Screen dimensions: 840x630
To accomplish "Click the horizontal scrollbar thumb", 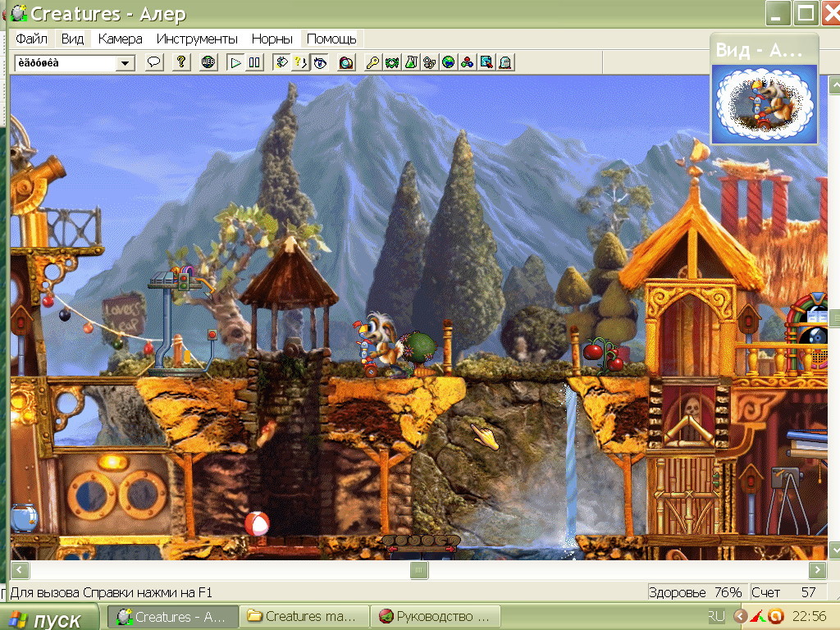I will [x=419, y=570].
